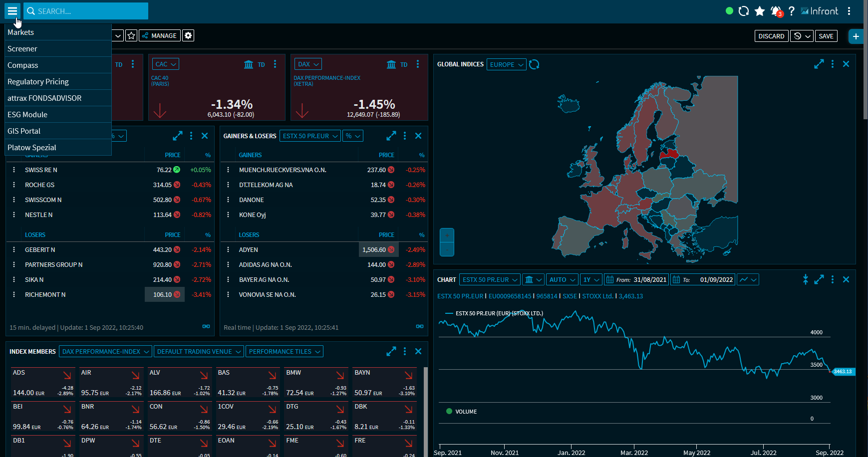Expand the Chart widget to fullscreen
Image resolution: width=868 pixels, height=457 pixels.
(x=819, y=280)
